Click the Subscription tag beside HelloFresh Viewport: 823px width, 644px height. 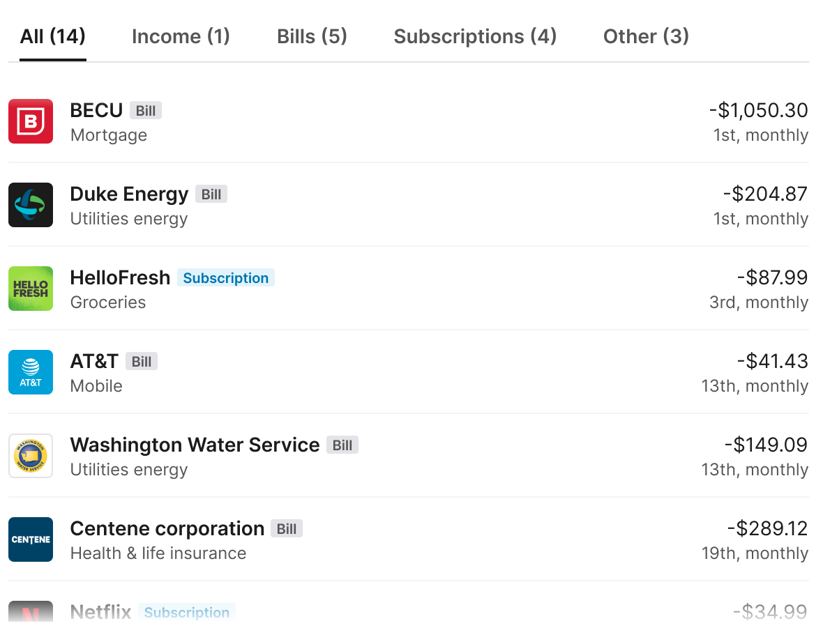point(226,278)
